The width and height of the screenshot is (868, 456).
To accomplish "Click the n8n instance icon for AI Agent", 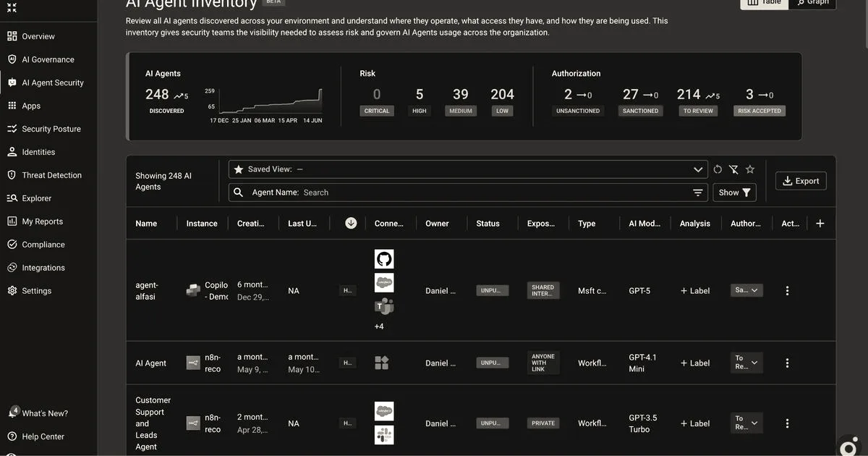I will 193,363.
